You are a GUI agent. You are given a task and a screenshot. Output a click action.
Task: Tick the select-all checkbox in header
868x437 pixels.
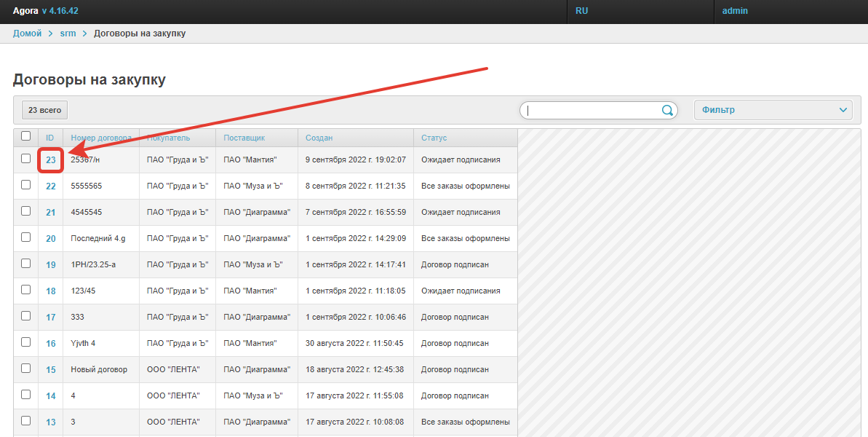pos(26,136)
